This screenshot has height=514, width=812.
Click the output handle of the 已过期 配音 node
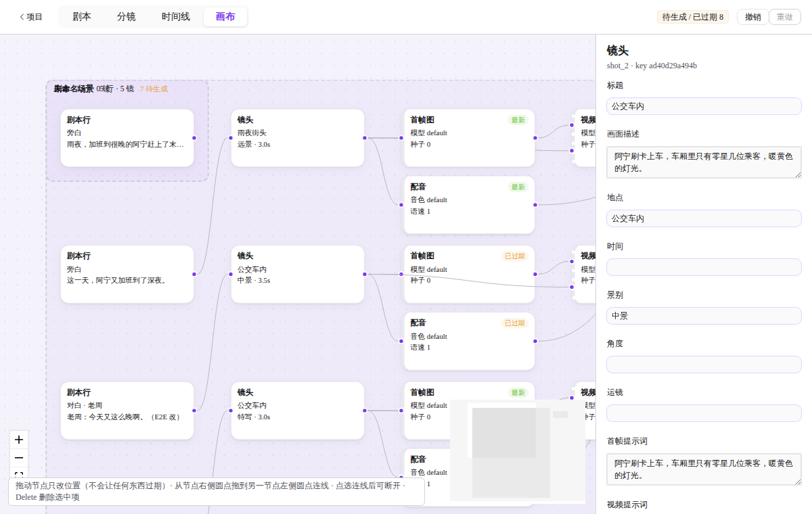click(x=535, y=341)
